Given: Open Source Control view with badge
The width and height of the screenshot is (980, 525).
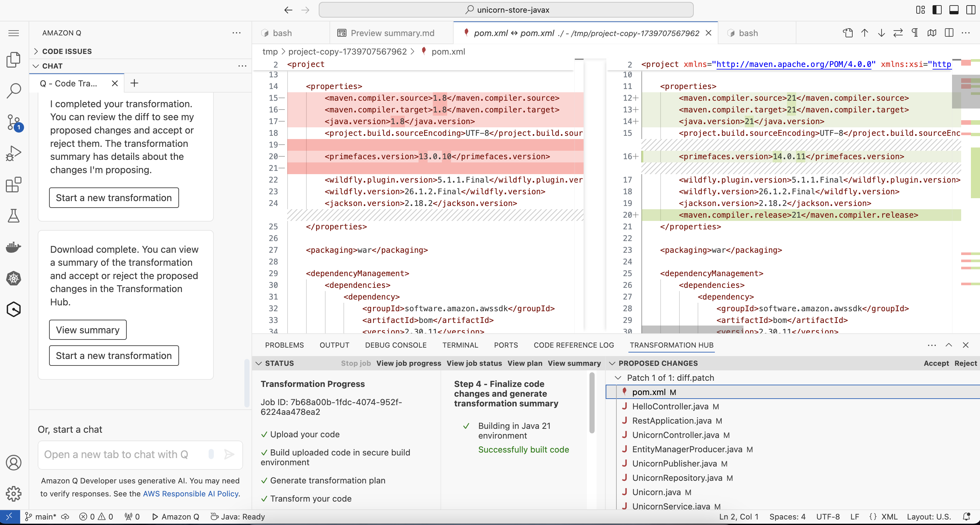Looking at the screenshot, I should pos(14,122).
